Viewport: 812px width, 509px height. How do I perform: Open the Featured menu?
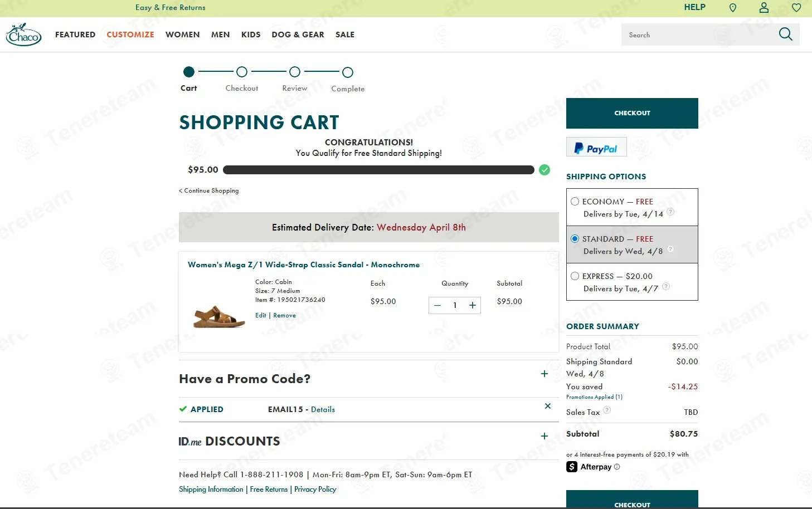tap(75, 35)
